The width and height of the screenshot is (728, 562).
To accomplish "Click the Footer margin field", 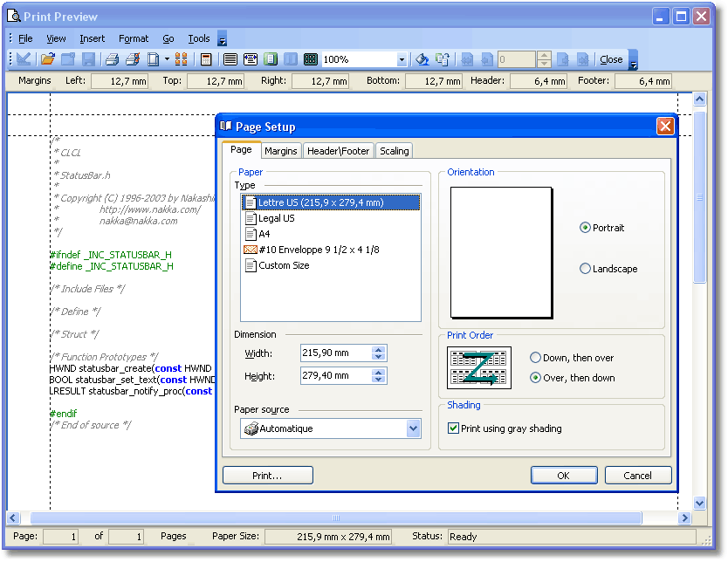I will 643,81.
